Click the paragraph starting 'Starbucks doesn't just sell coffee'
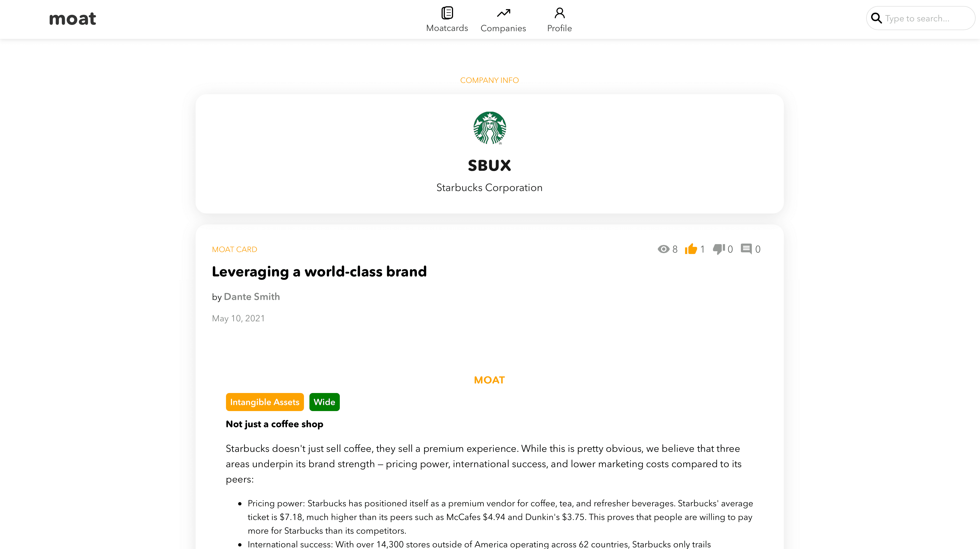 [483, 464]
